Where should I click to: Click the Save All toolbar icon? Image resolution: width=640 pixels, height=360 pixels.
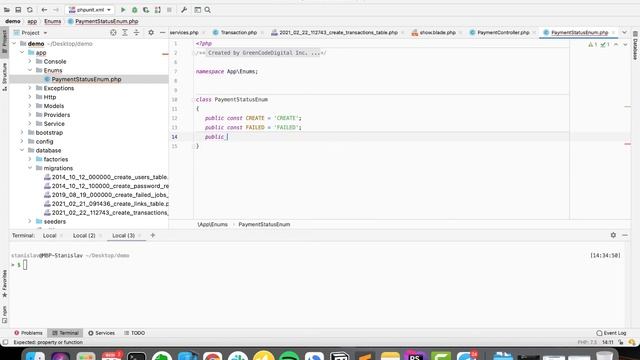point(18,10)
